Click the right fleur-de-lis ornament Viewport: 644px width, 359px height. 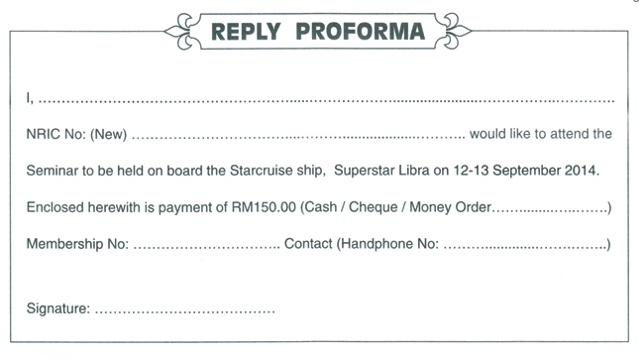[453, 32]
